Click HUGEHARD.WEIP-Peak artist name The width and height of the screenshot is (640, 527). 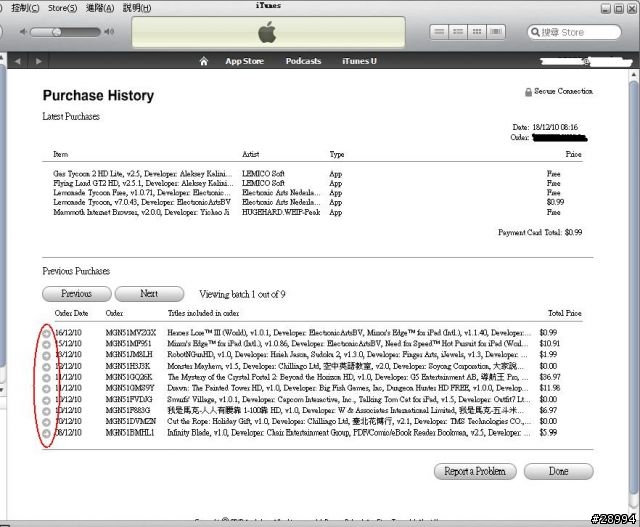point(281,212)
